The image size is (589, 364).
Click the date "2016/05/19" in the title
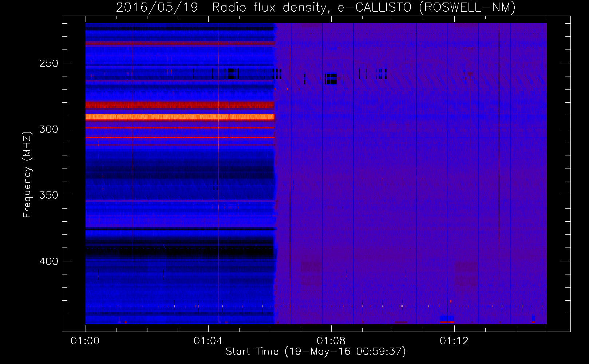point(157,7)
